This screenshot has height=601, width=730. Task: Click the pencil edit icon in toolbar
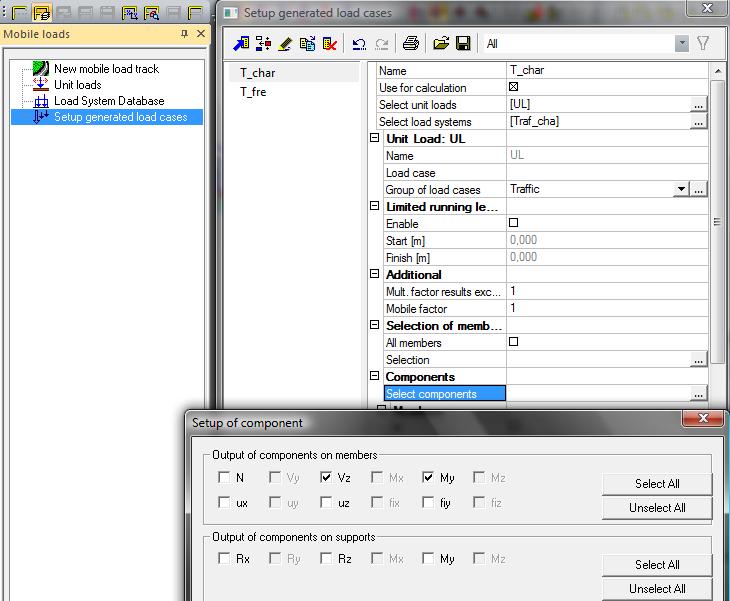pos(285,44)
